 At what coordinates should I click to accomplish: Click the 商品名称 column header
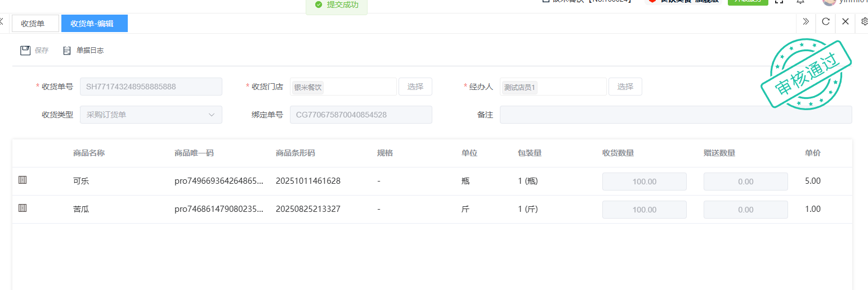[89, 153]
